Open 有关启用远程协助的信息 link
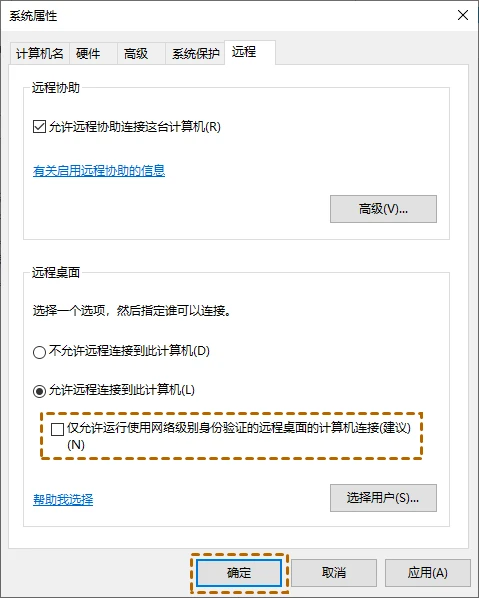The height and width of the screenshot is (598, 479). point(99,170)
